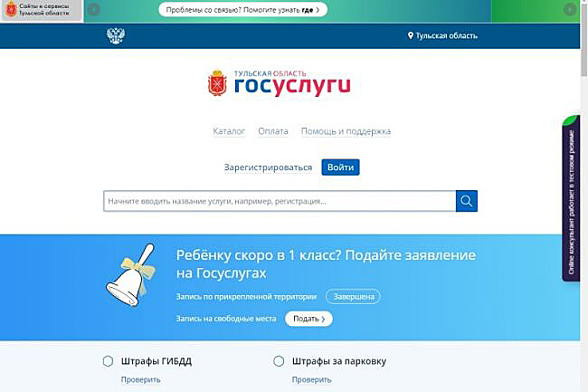
Task: Focus the service name search field
Action: (280, 201)
